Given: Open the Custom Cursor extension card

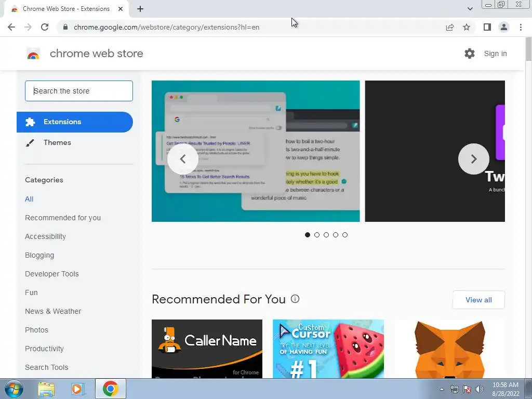Looking at the screenshot, I should (328, 349).
